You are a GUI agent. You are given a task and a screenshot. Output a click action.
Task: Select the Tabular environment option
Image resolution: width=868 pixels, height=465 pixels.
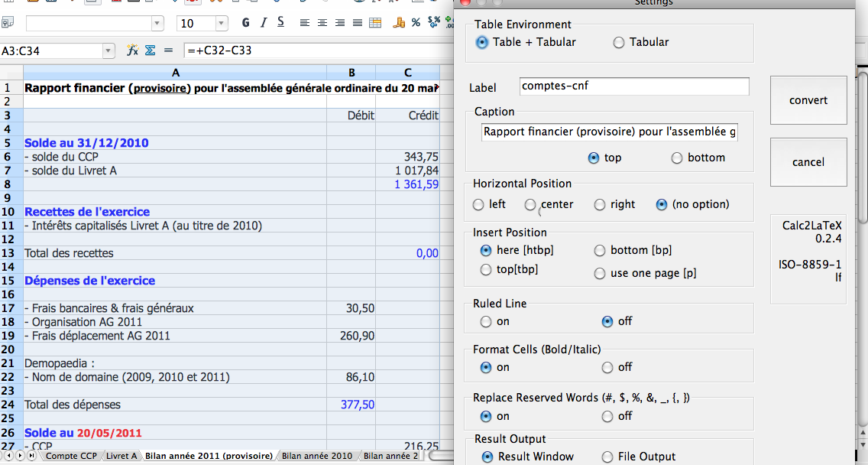click(619, 43)
